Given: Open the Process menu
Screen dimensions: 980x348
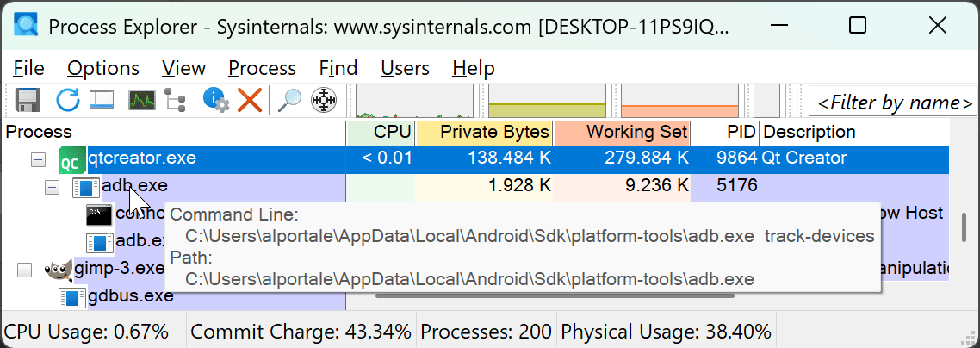Looking at the screenshot, I should tap(262, 68).
